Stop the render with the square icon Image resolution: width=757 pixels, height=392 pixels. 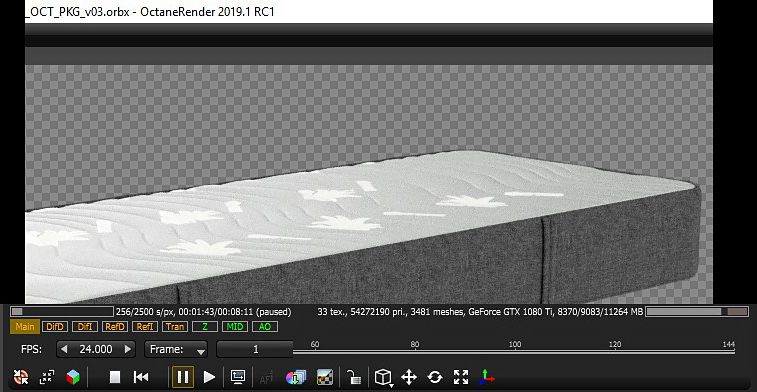pyautogui.click(x=115, y=377)
